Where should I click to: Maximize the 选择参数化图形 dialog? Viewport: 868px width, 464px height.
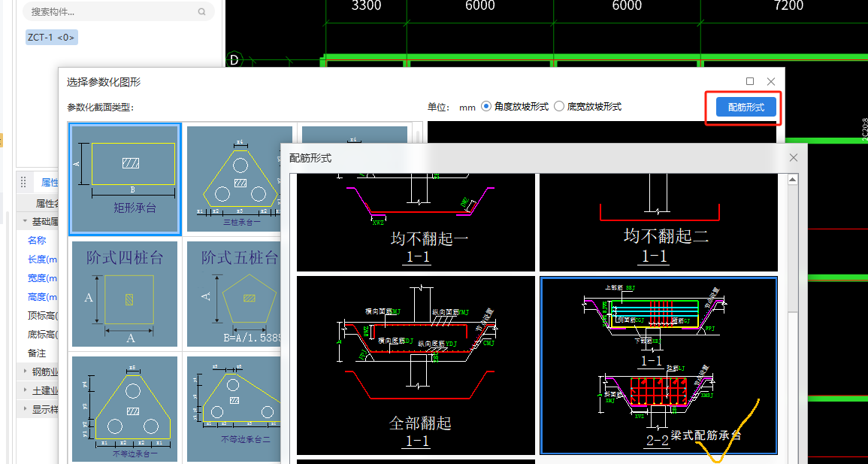[x=750, y=81]
